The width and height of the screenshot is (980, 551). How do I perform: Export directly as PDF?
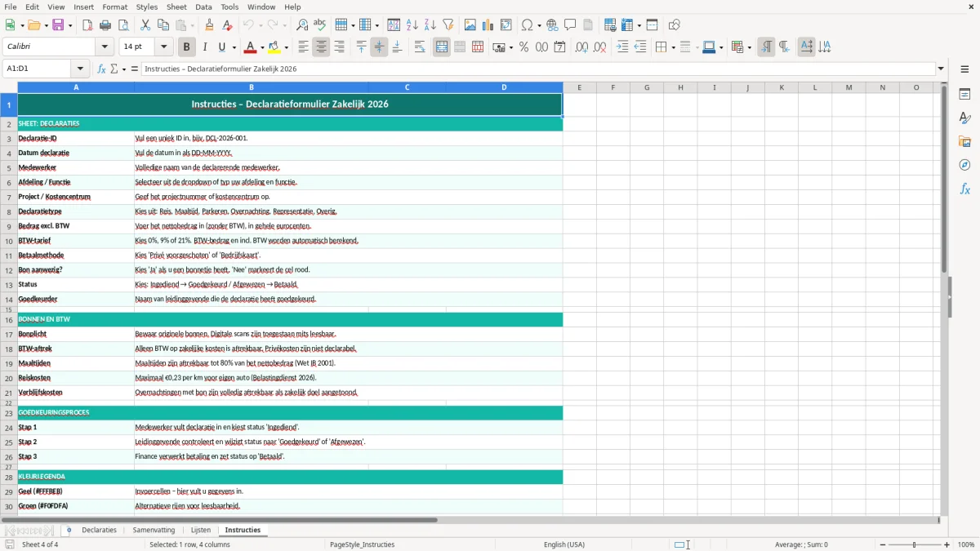click(87, 25)
